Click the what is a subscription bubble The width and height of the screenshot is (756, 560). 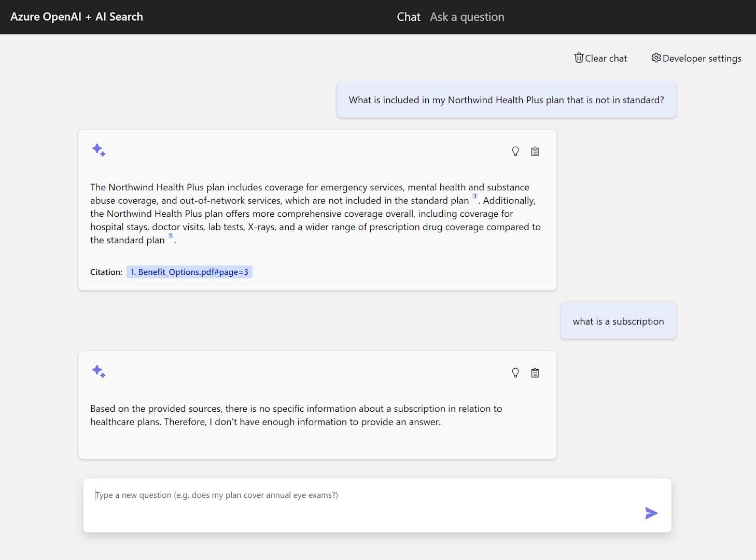[x=618, y=321]
